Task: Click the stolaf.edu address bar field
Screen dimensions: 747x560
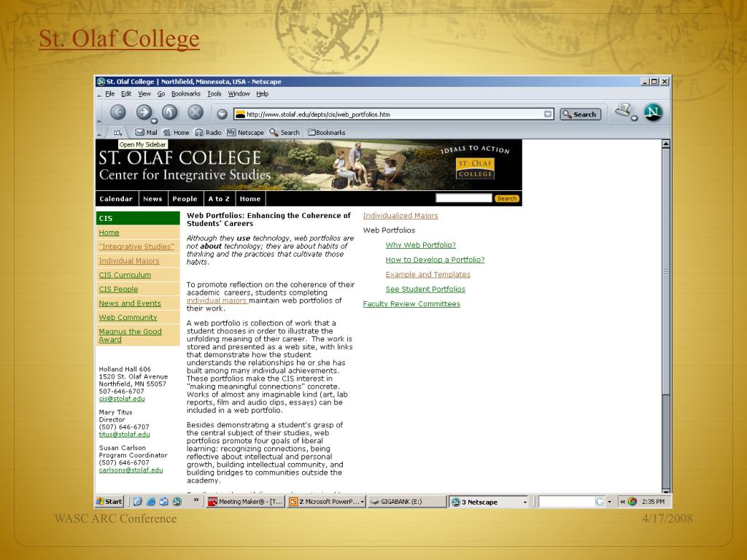Action: [393, 114]
